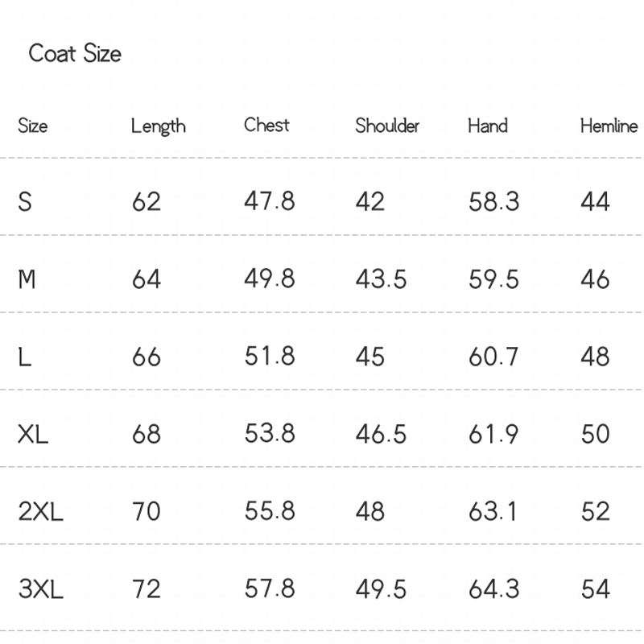The image size is (644, 644).
Task: Click hand value 60.7 for size L
Action: (x=493, y=357)
